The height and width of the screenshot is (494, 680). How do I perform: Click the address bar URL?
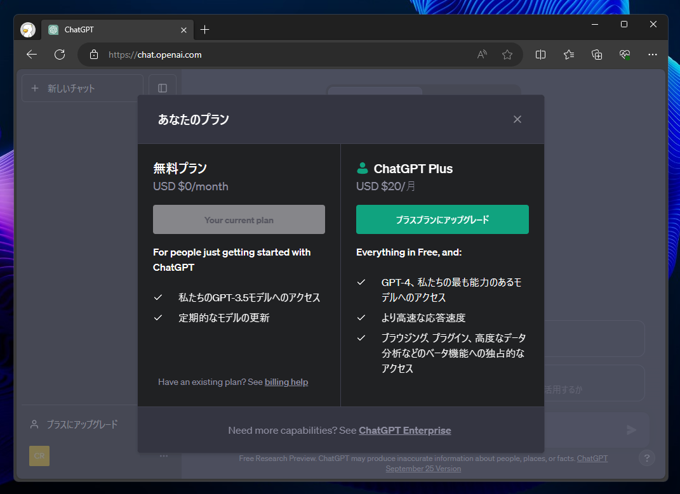click(x=155, y=55)
